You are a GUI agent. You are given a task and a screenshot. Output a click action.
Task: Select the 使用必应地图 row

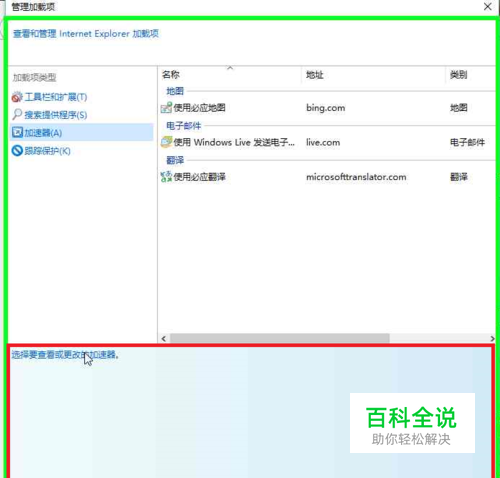327,108
